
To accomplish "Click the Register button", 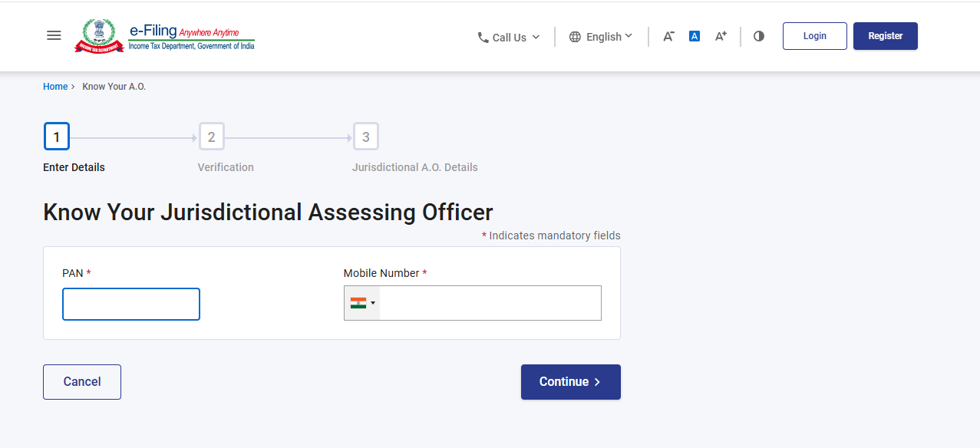I will coord(885,35).
